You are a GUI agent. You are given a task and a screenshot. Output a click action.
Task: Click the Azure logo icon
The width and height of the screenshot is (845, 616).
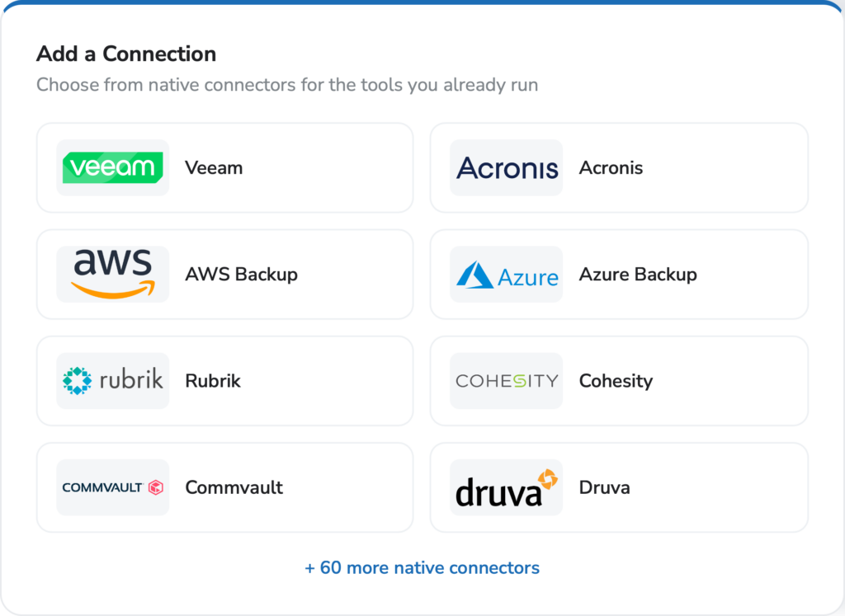coord(507,274)
